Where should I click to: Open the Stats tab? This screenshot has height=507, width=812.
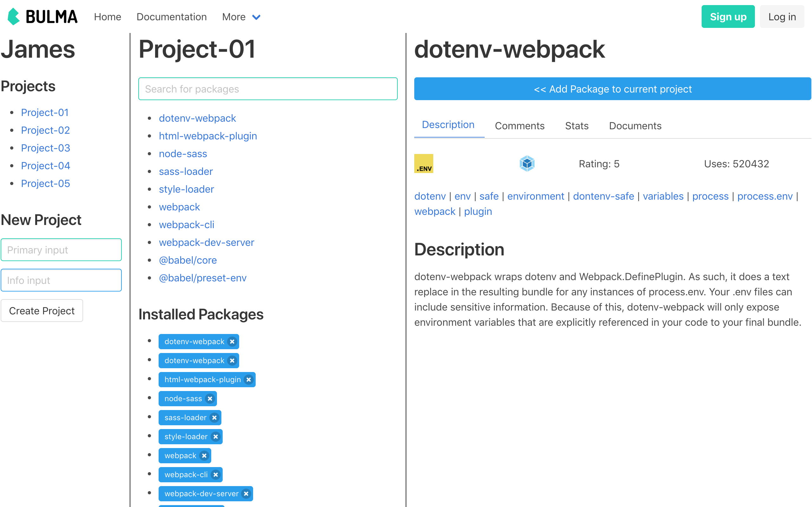tap(576, 126)
